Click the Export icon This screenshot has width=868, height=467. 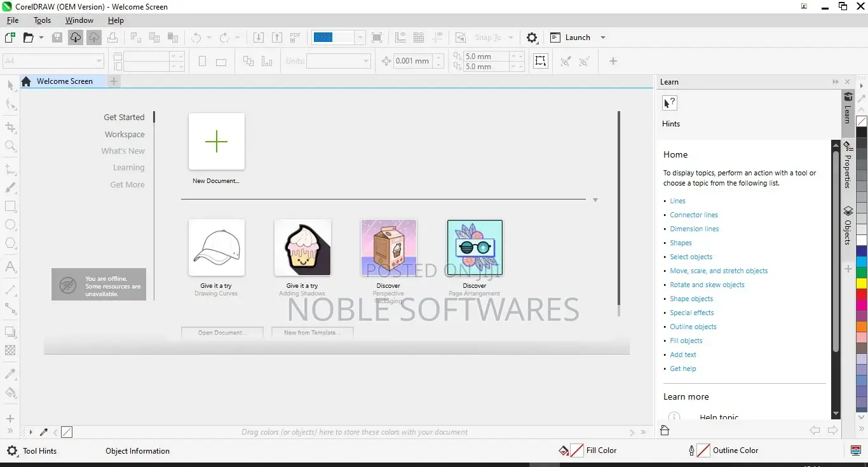coord(277,37)
